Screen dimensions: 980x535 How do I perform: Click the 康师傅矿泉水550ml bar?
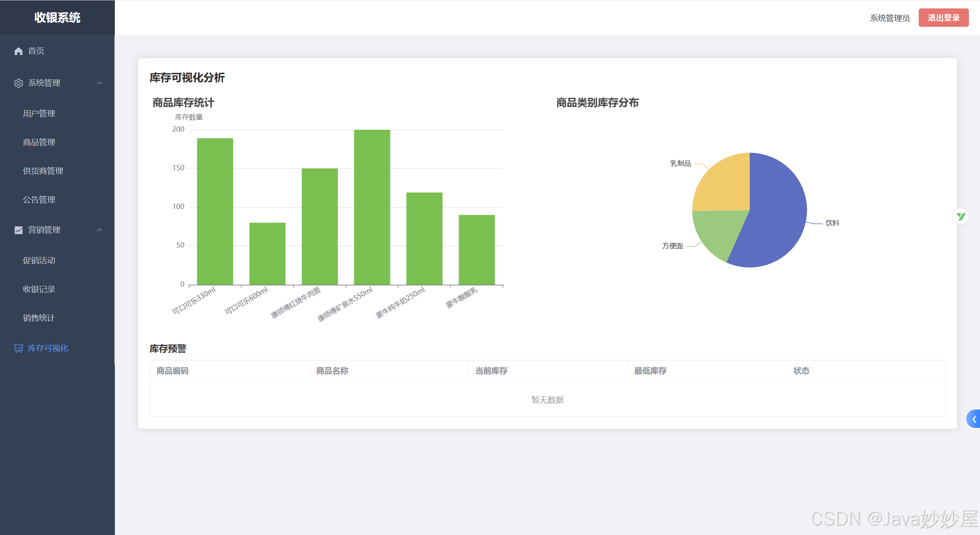[x=372, y=207]
